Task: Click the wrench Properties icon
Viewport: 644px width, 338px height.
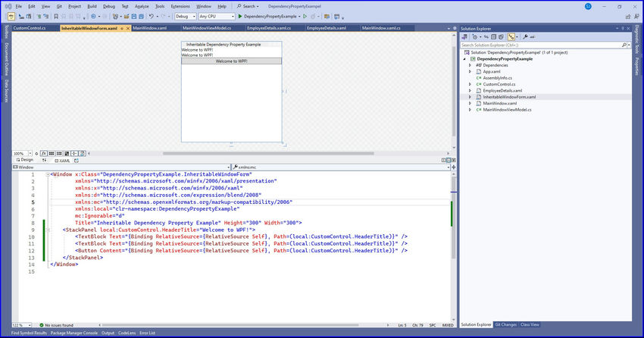Action: pyautogui.click(x=525, y=37)
